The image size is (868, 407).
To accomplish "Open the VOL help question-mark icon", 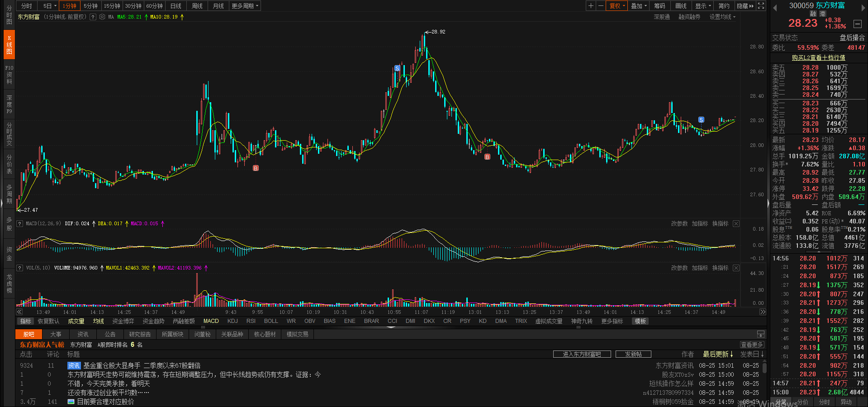I will 20,268.
